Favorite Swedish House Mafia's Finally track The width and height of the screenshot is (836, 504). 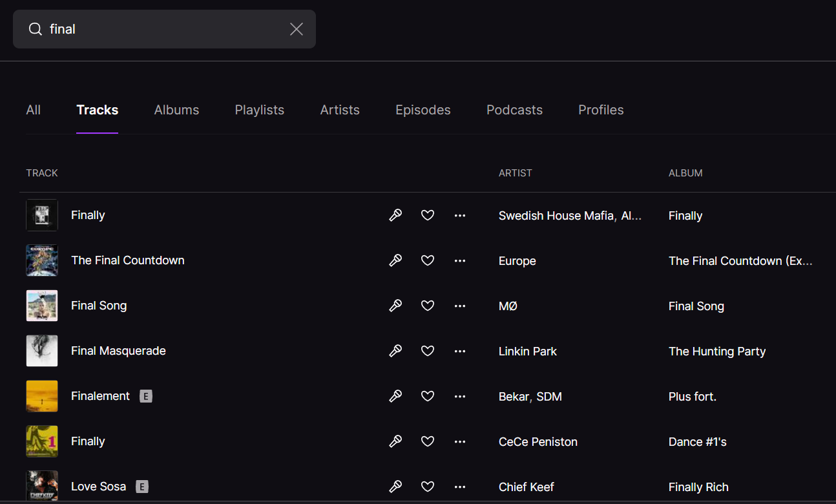tap(428, 215)
